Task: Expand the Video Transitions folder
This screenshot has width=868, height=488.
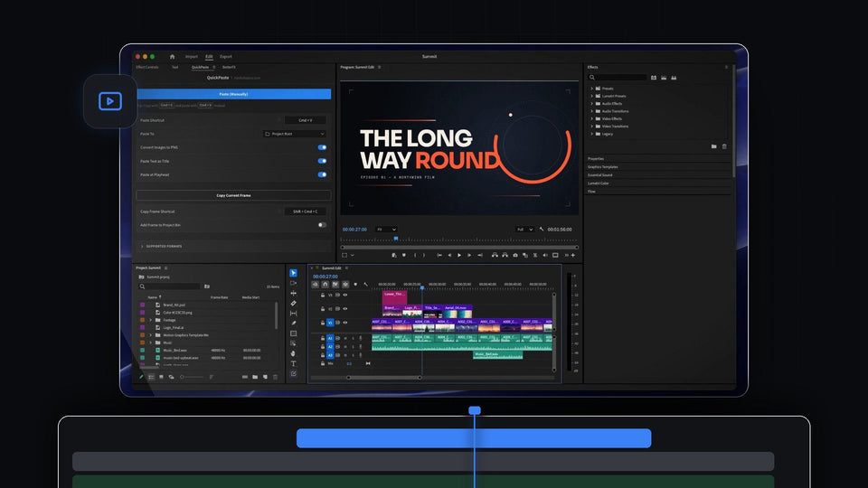Action: (x=591, y=127)
